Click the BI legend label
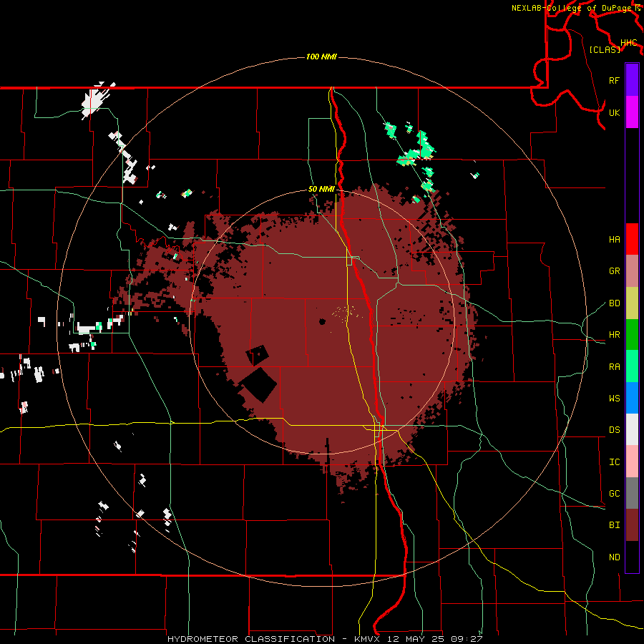 [x=614, y=525]
